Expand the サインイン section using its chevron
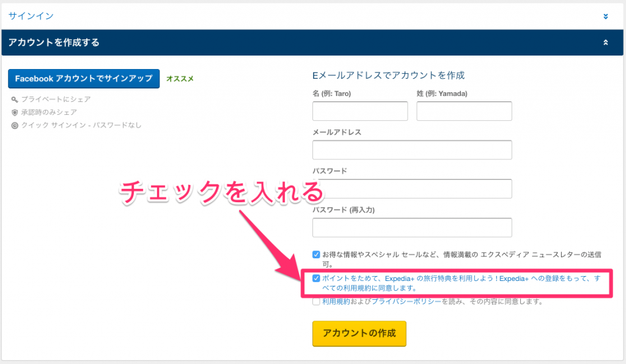 point(606,15)
